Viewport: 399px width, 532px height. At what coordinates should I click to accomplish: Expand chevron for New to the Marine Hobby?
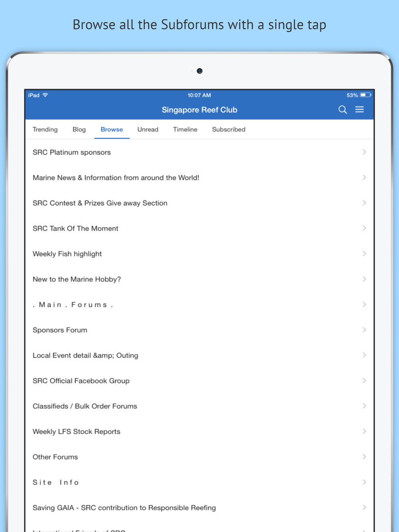coord(364,279)
